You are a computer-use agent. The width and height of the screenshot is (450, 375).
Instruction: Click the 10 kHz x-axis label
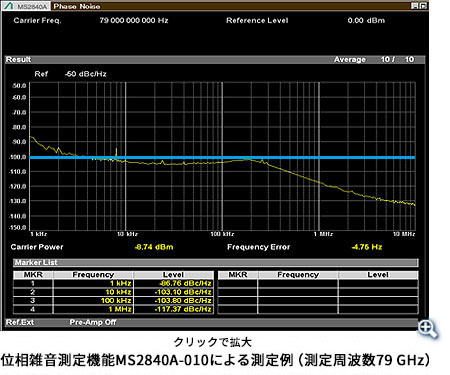click(127, 234)
